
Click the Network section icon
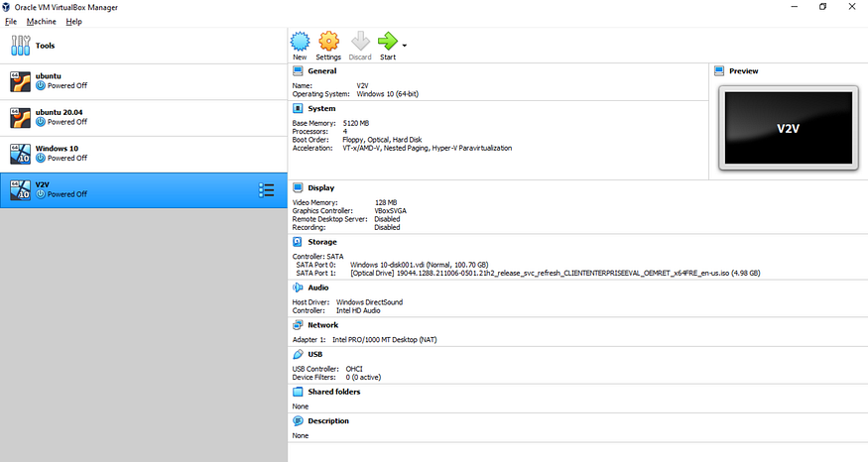click(298, 325)
